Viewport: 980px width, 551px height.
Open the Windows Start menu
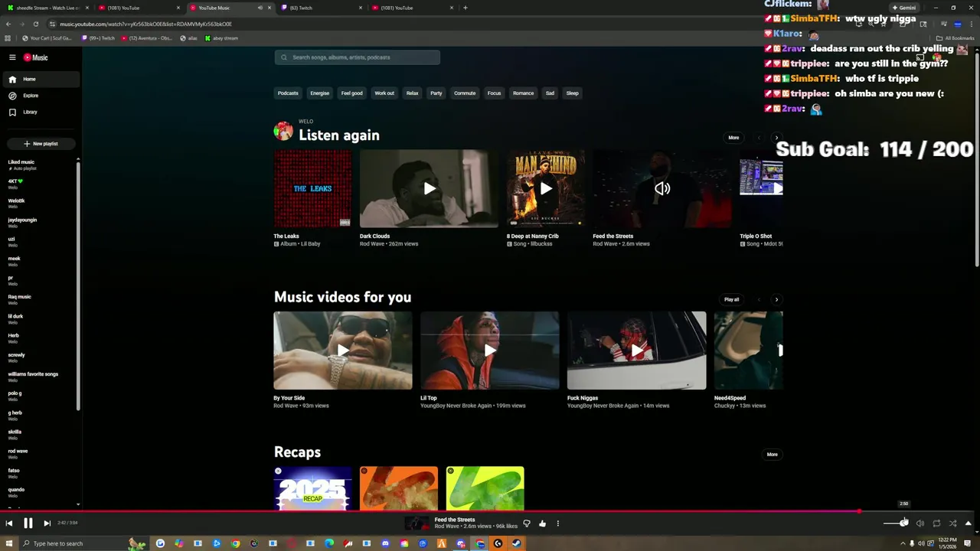[x=8, y=543]
